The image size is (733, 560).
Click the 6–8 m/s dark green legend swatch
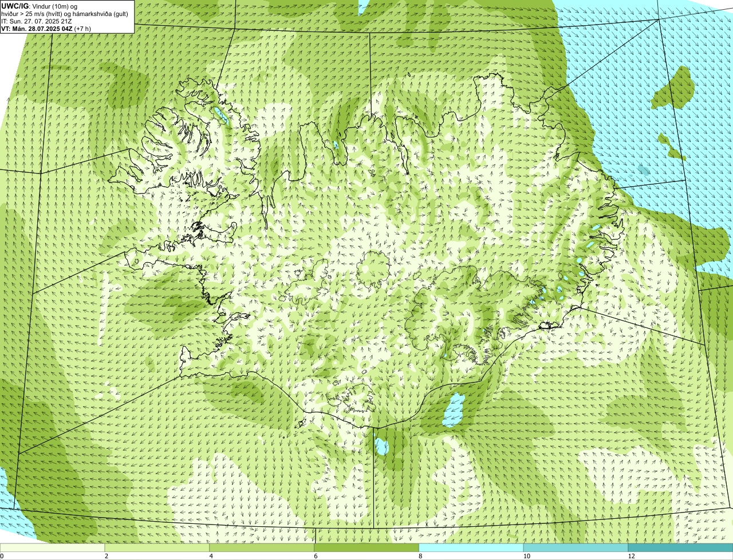pos(367,548)
